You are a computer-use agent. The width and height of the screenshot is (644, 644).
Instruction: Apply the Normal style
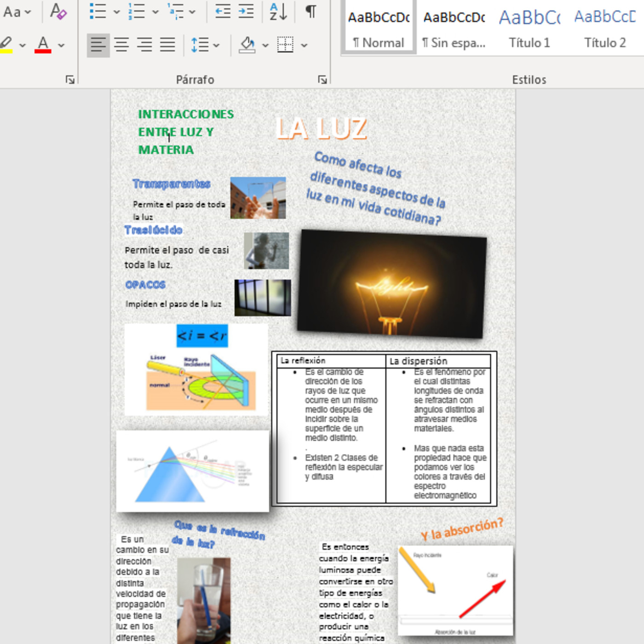379,29
